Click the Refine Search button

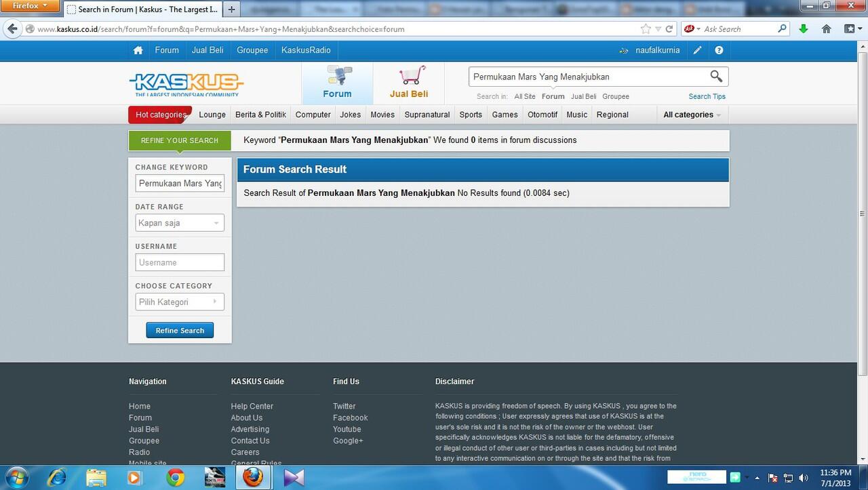point(180,330)
